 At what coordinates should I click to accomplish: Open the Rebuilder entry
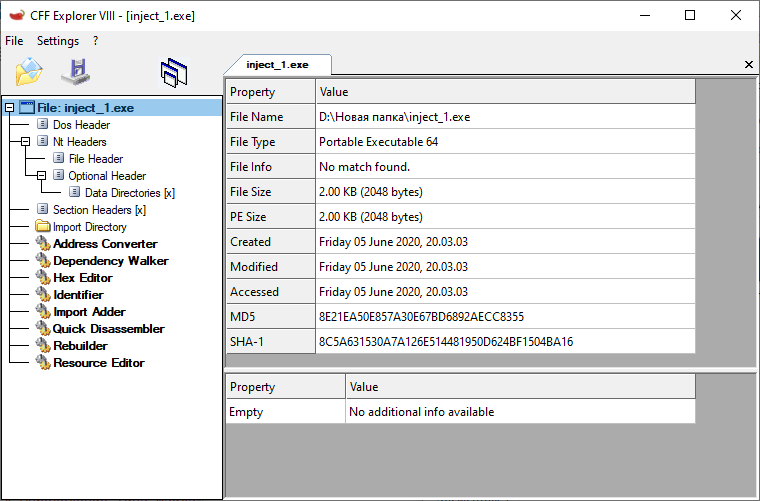80,345
